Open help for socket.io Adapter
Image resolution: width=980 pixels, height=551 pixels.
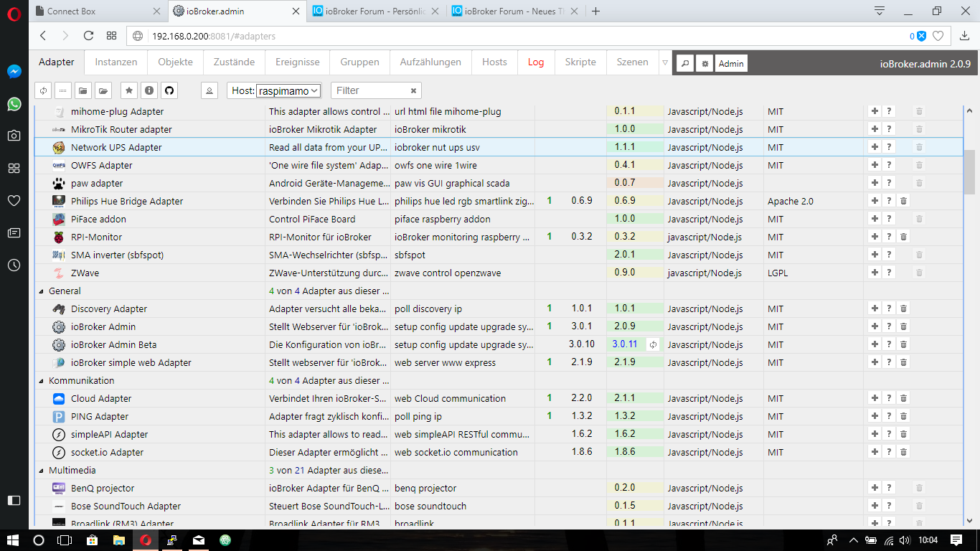[889, 452]
